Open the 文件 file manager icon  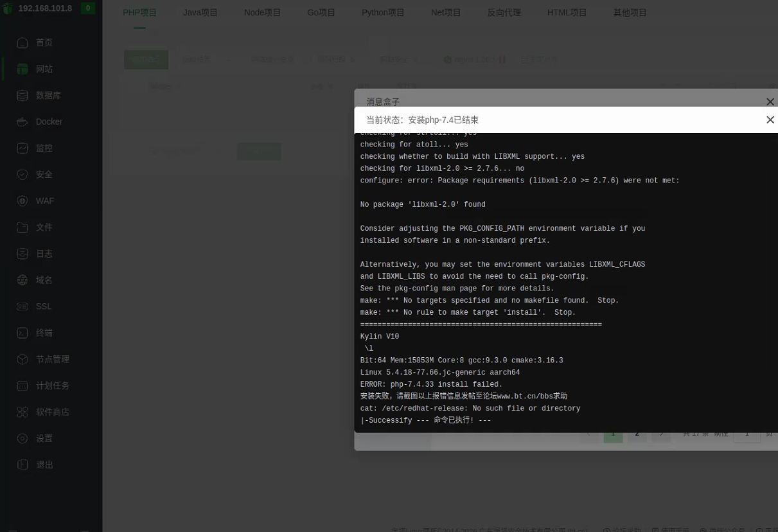pyautogui.click(x=22, y=227)
